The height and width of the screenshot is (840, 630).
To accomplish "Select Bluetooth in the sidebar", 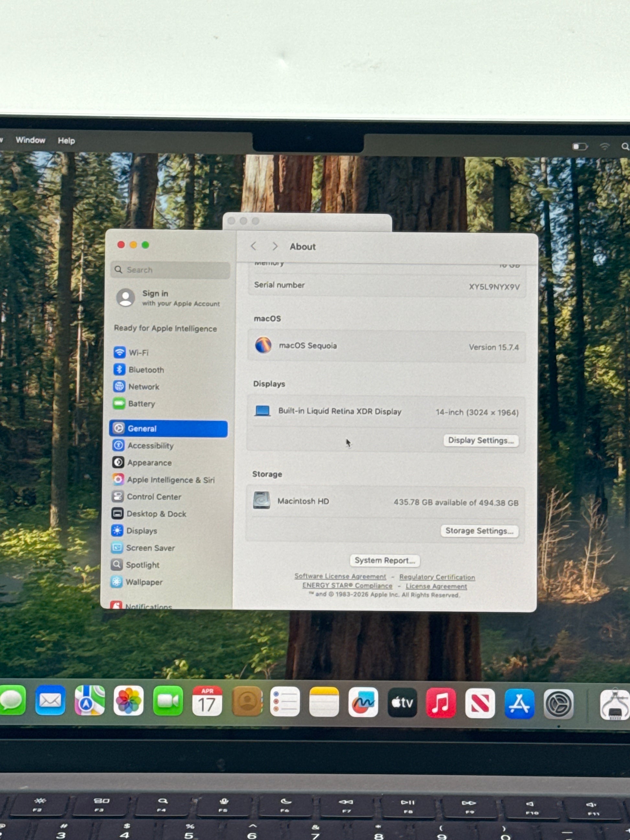I will tap(146, 369).
